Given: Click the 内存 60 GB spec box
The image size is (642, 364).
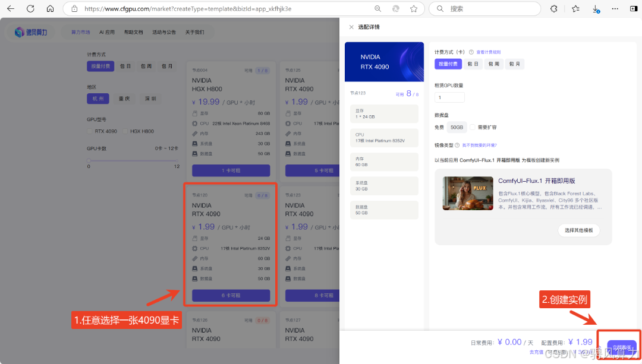Looking at the screenshot, I should pos(384,162).
